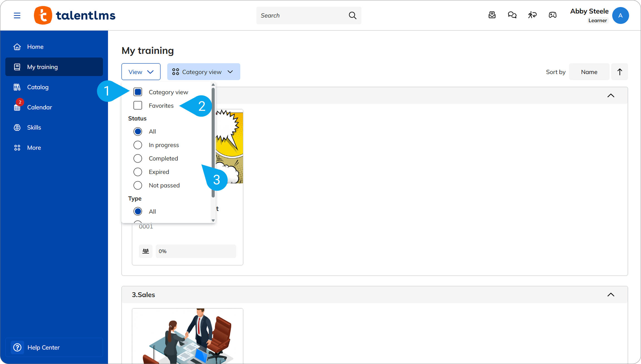Click the gamification controller icon

(x=552, y=15)
